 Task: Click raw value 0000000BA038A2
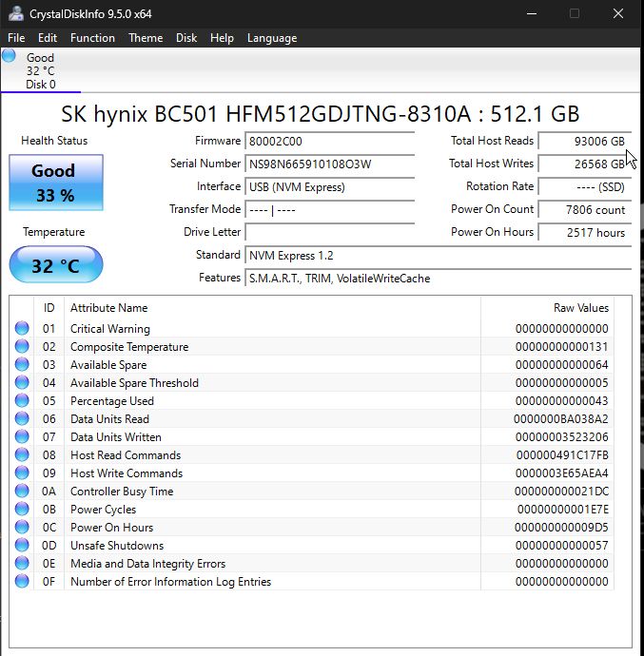(x=560, y=418)
